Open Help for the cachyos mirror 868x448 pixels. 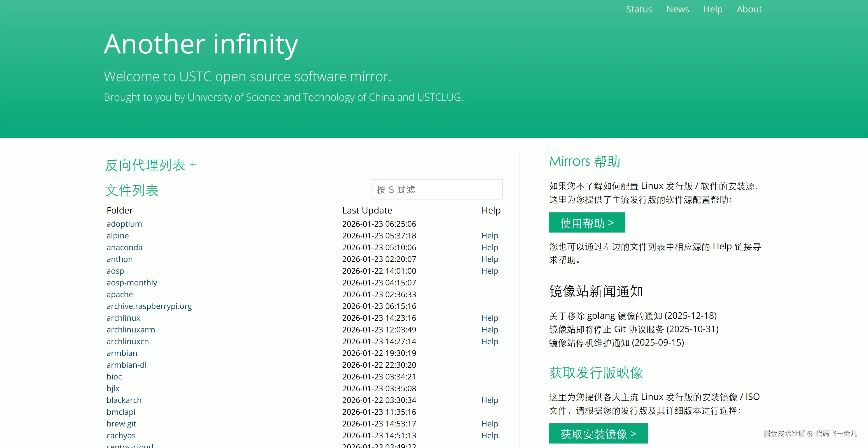point(489,435)
